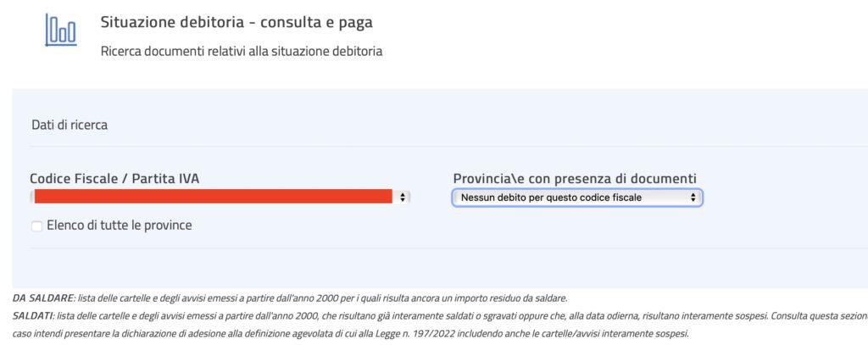Click arrows on 'Nessun debito' select box
This screenshot has width=868, height=345.
click(693, 198)
